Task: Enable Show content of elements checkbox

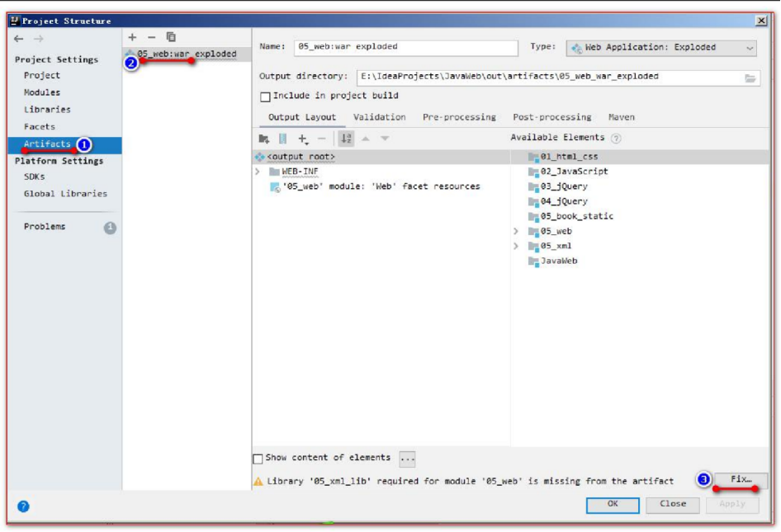Action: (x=258, y=459)
